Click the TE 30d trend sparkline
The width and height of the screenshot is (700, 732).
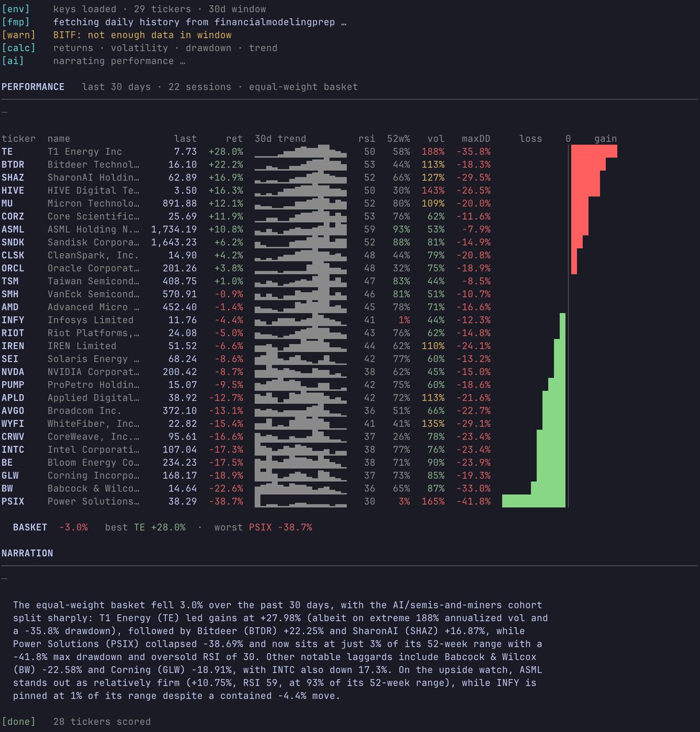click(301, 151)
